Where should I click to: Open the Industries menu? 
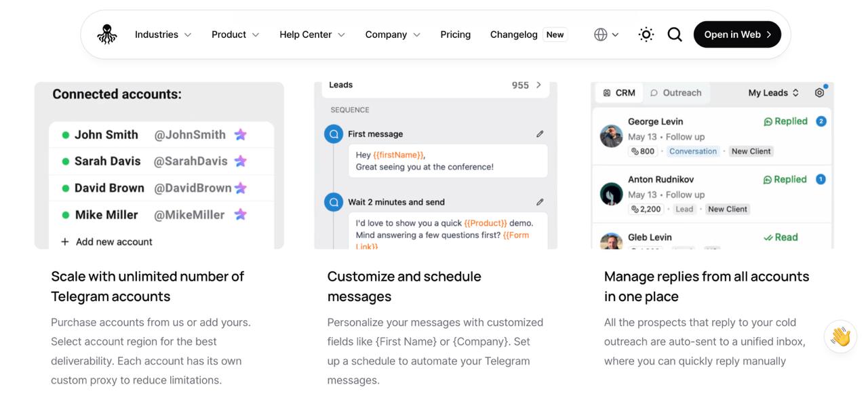click(x=163, y=35)
